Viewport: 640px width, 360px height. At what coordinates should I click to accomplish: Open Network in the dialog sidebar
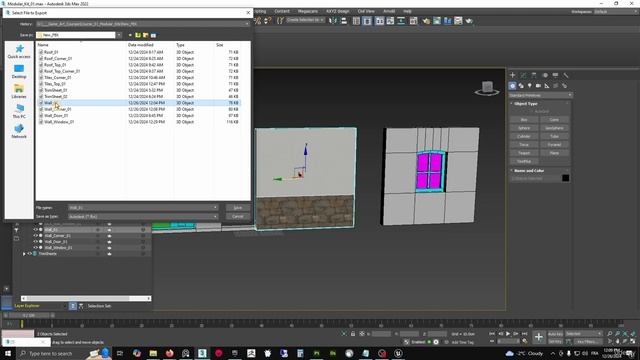[19, 131]
